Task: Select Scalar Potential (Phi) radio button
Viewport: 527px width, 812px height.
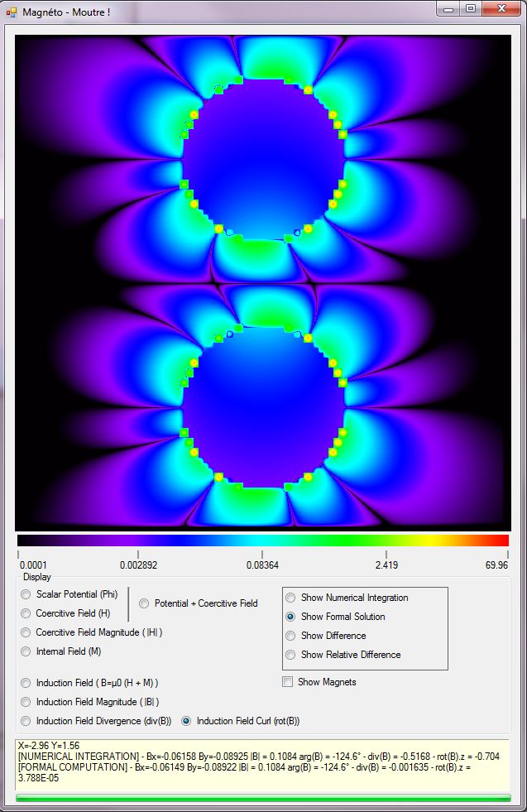Action: pos(26,595)
